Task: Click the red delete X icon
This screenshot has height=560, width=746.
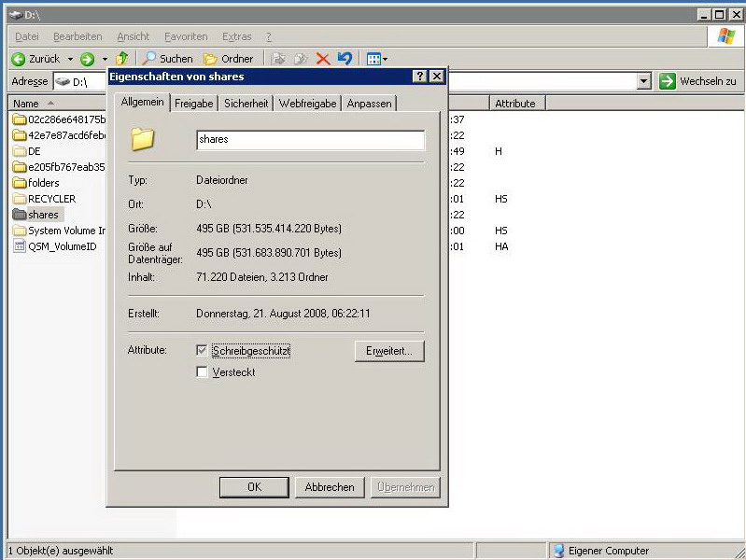Action: [323, 59]
